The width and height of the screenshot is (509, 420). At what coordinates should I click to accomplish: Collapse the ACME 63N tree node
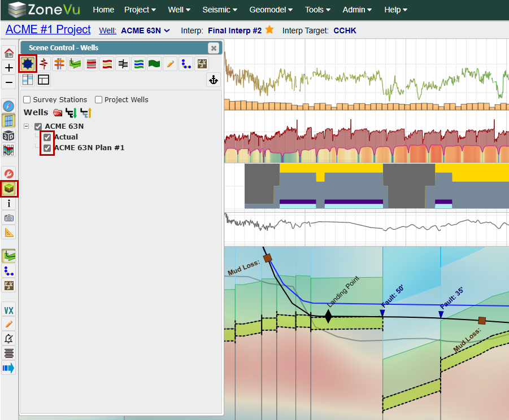click(x=27, y=126)
